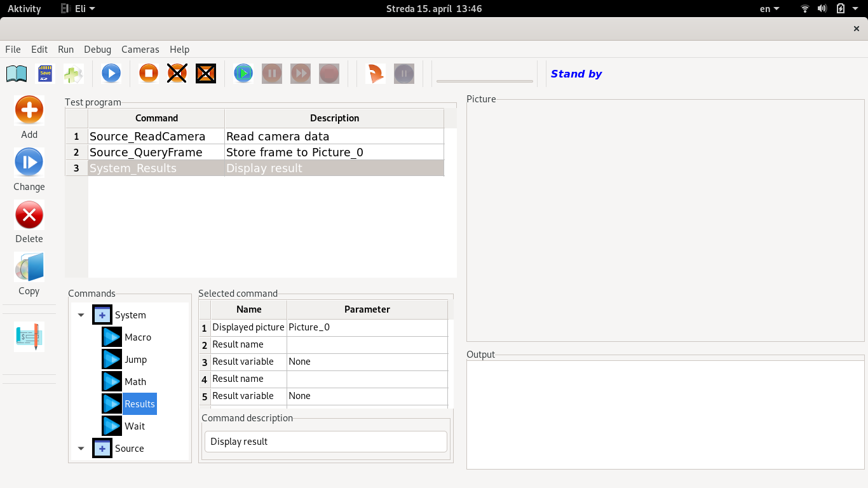The width and height of the screenshot is (868, 488).
Task: Click the Copy icon in sidebar
Action: point(29,267)
